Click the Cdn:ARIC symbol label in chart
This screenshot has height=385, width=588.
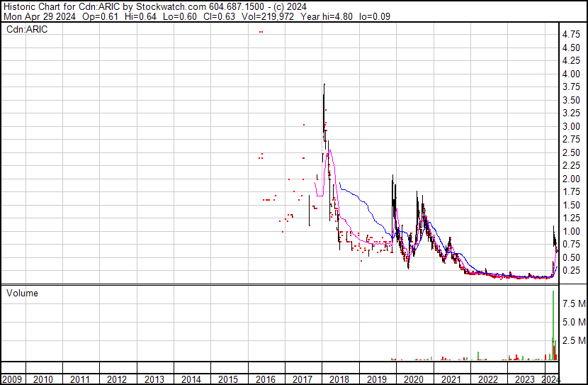pyautogui.click(x=26, y=30)
